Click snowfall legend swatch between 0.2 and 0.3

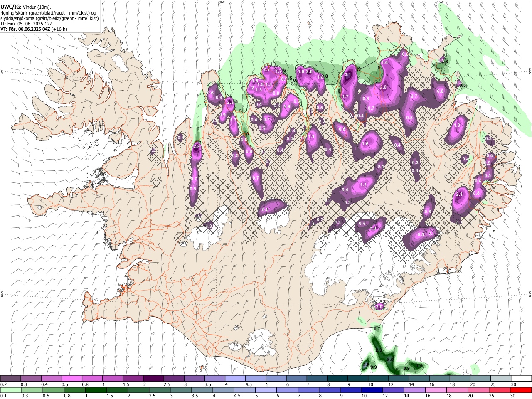pyautogui.click(x=10, y=378)
